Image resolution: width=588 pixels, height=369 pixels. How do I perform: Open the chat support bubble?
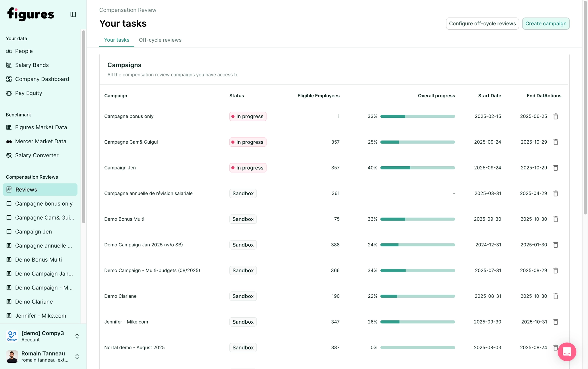click(x=567, y=352)
